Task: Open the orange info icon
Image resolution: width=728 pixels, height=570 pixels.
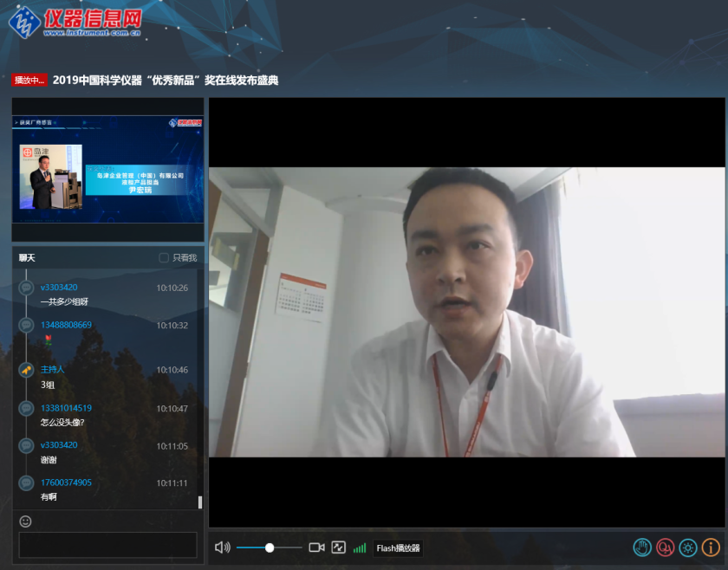Action: 711,547
